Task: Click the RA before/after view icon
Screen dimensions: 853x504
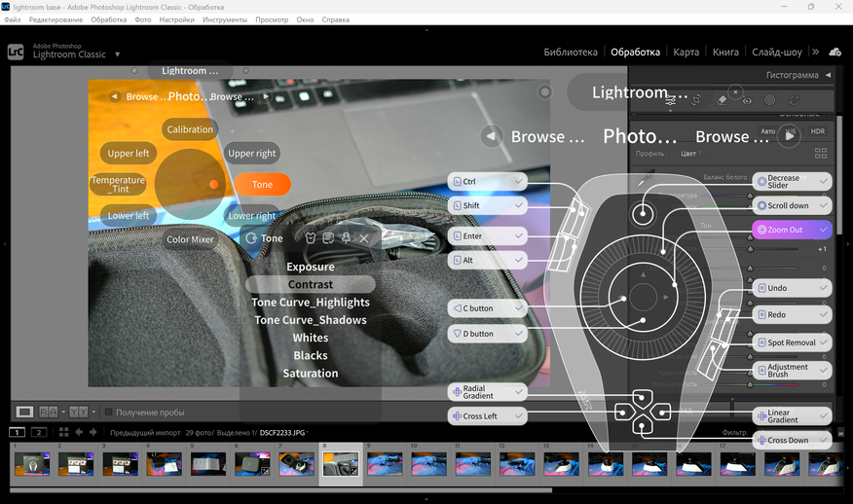Action: point(49,413)
